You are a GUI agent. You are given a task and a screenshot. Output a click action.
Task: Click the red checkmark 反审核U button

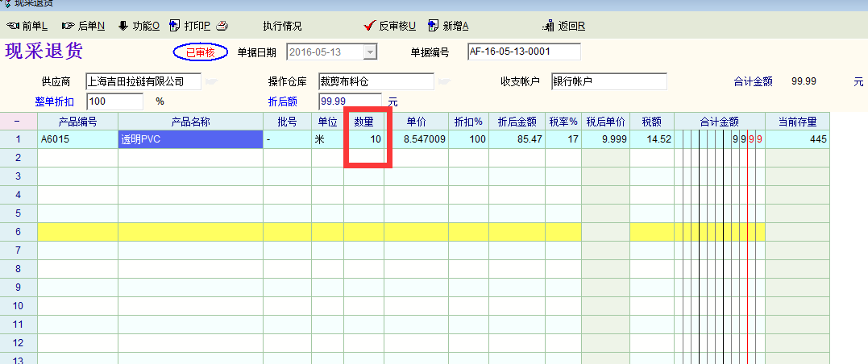[x=390, y=26]
